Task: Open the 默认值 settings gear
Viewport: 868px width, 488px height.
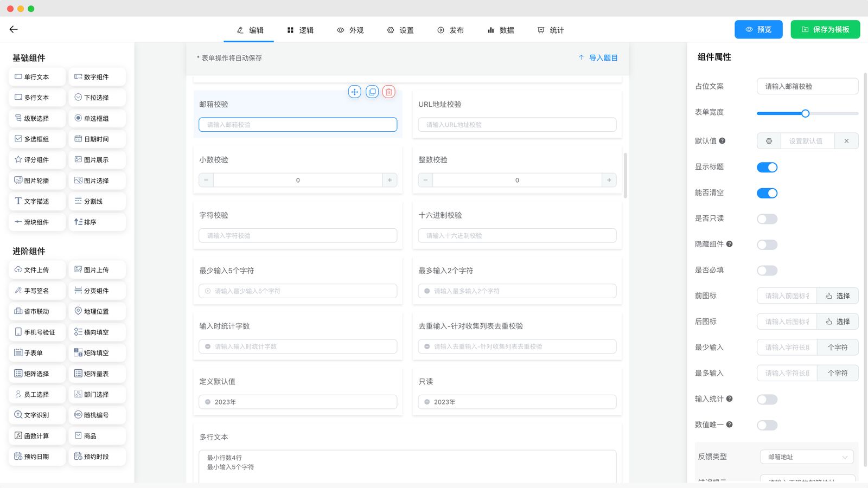Action: click(769, 141)
